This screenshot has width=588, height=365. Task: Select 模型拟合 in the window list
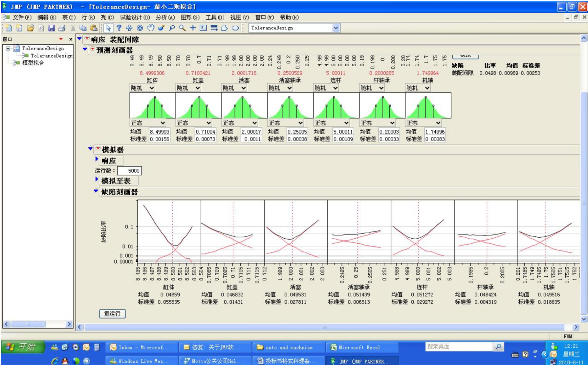[x=33, y=63]
